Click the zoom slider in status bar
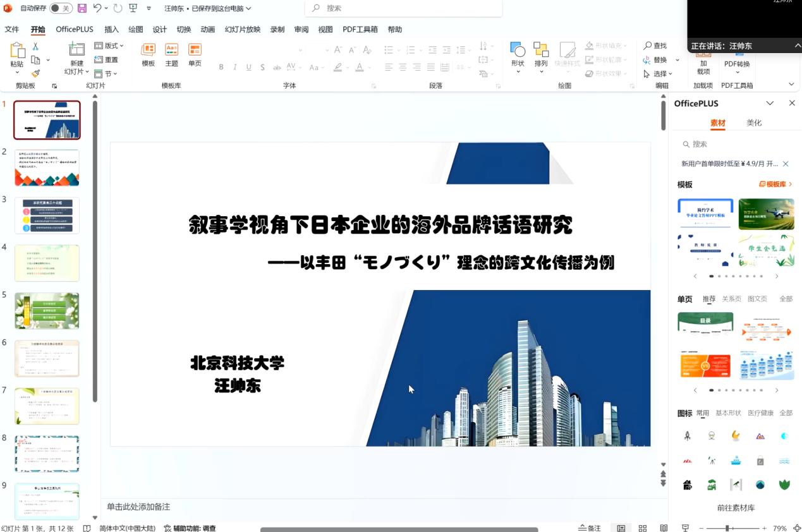 coord(732,528)
